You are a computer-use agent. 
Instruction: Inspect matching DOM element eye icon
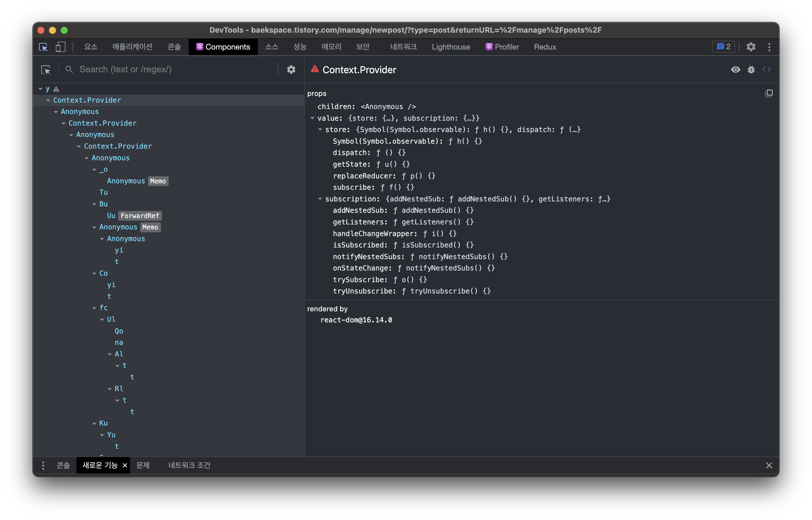(735, 70)
